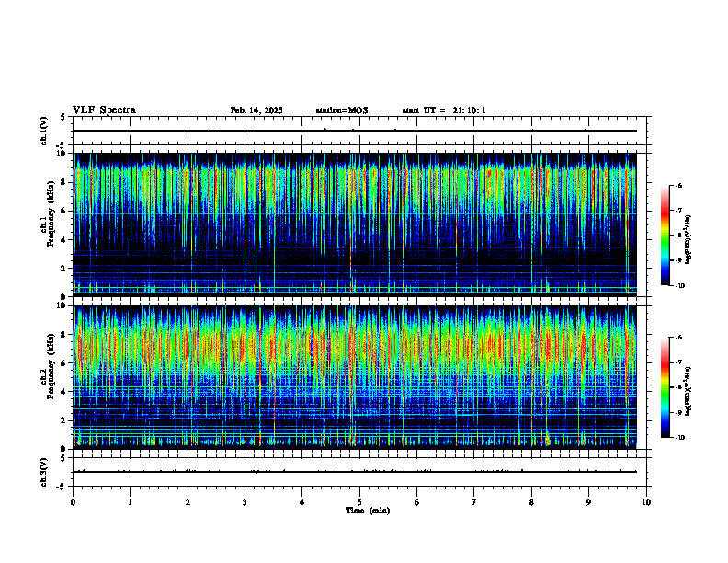
Task: Click the "6" kHz tick on ch.2 frequency axis
Action: tap(63, 363)
